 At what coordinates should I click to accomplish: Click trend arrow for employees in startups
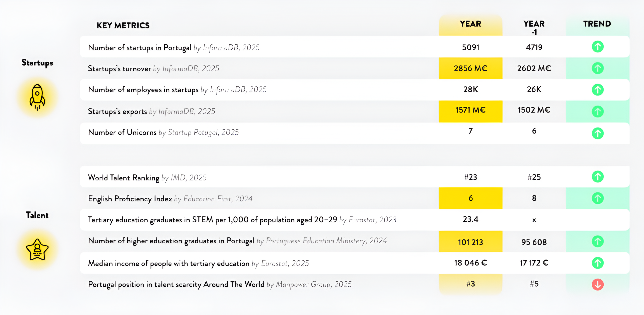click(598, 90)
